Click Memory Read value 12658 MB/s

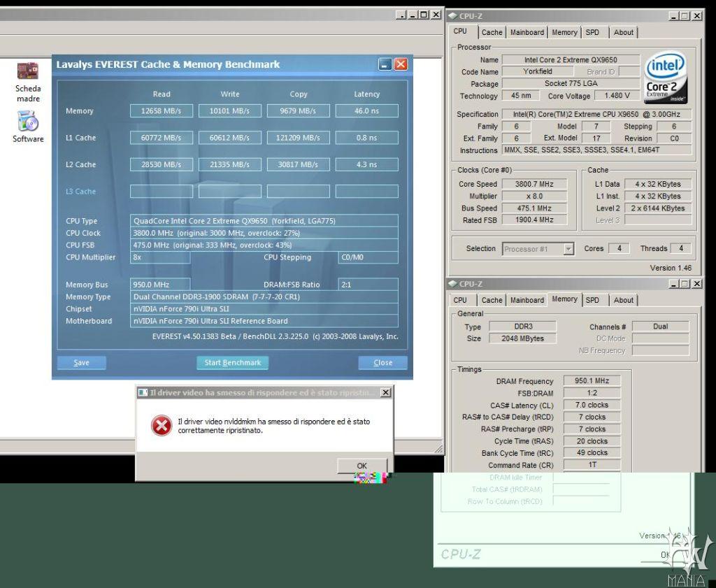(162, 111)
